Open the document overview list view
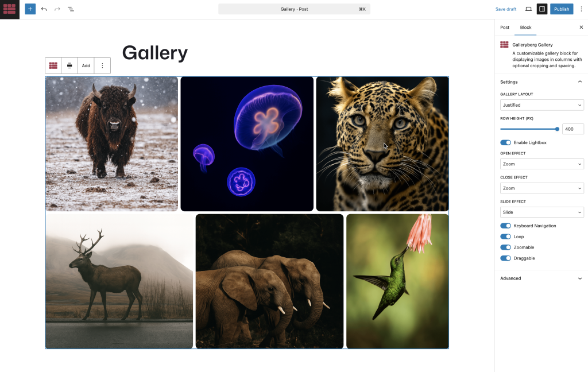This screenshot has height=372, width=588. point(71,9)
